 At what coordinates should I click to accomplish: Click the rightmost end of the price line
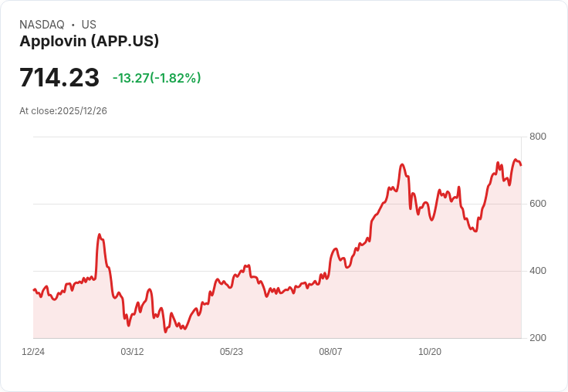tap(521, 165)
